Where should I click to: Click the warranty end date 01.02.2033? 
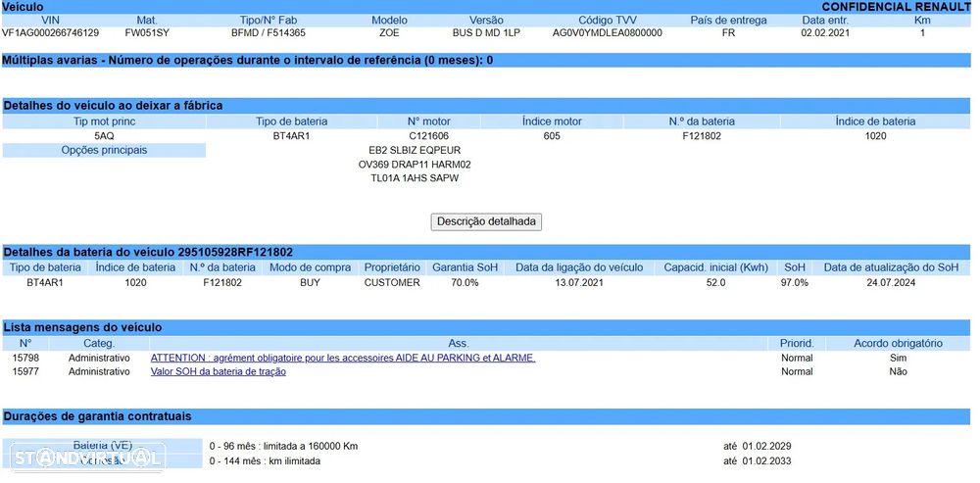(767, 461)
